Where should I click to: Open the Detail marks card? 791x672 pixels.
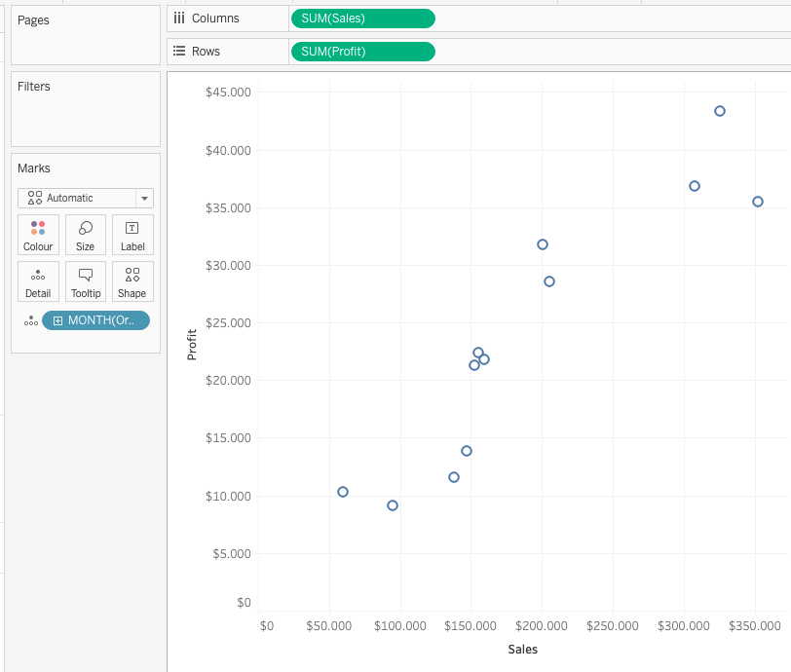click(38, 281)
